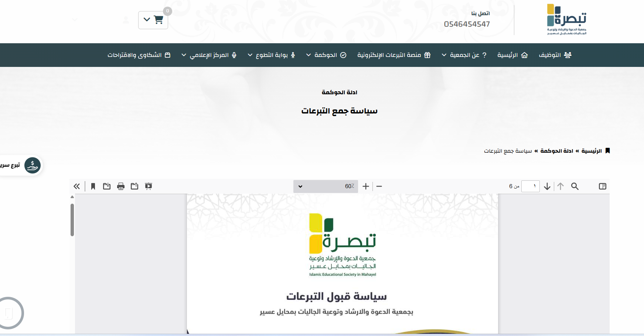Open the PDF search magnifier
This screenshot has height=336, width=644.
pos(575,186)
